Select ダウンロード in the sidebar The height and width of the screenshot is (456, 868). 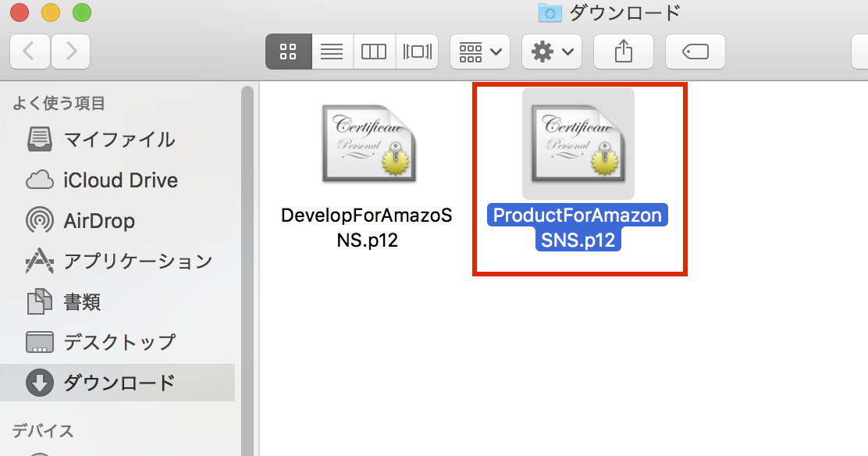(119, 383)
